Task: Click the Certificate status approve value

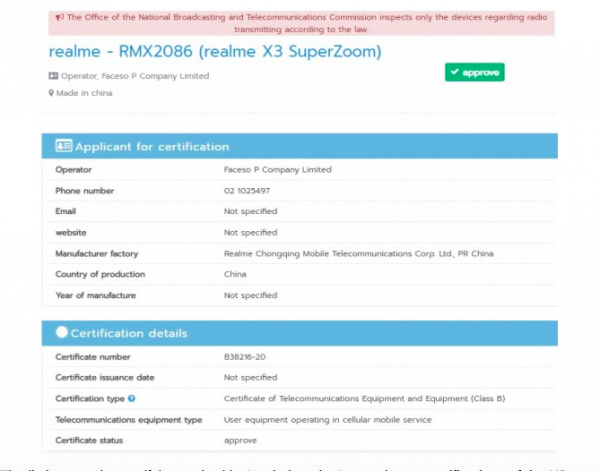Action: (240, 440)
